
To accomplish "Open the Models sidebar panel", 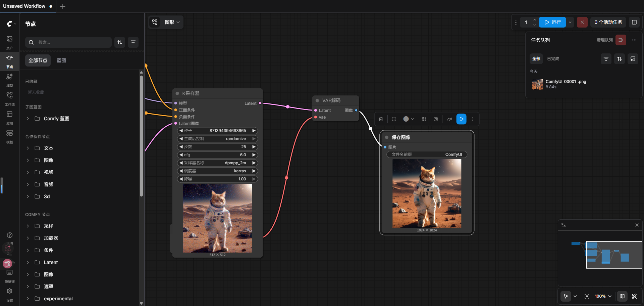I will tap(10, 80).
